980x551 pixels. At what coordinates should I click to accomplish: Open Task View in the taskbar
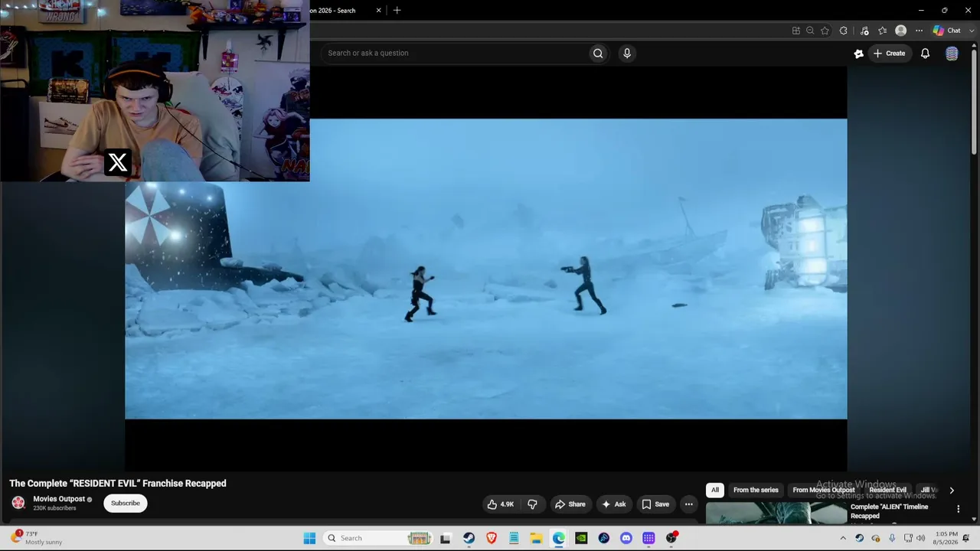(446, 538)
